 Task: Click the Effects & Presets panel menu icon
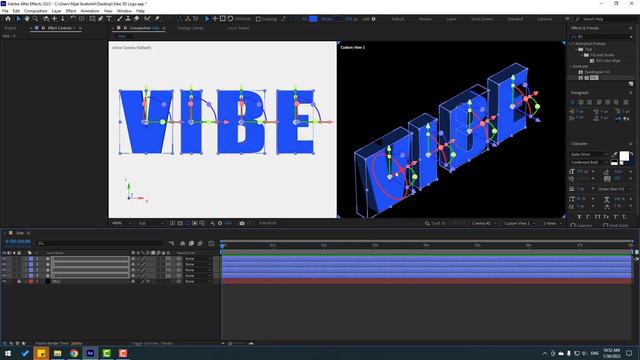point(631,28)
